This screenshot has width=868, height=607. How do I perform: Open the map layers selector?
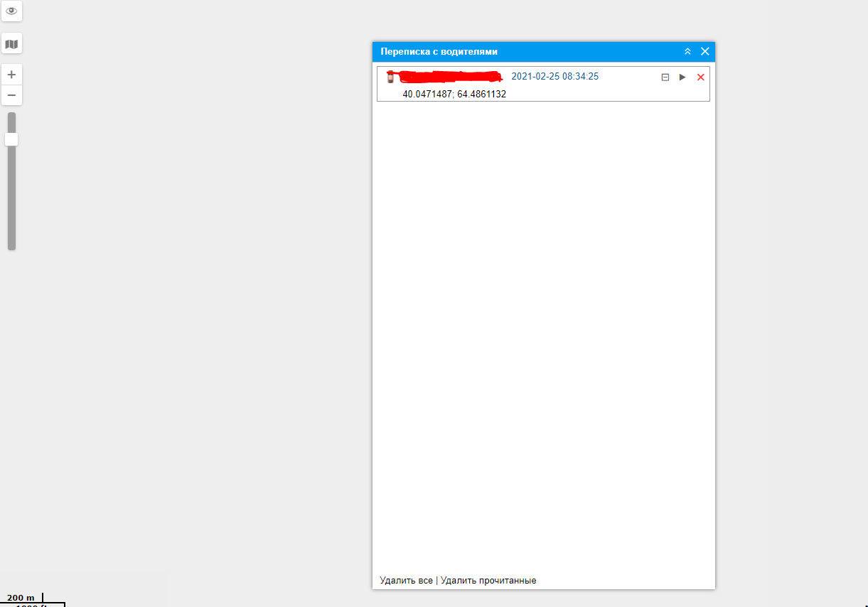click(x=11, y=44)
